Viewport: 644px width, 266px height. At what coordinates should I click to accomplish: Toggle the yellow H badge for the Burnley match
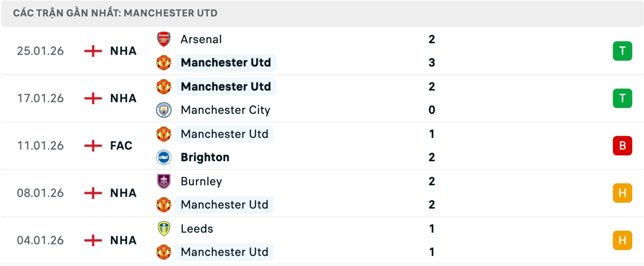point(623,193)
